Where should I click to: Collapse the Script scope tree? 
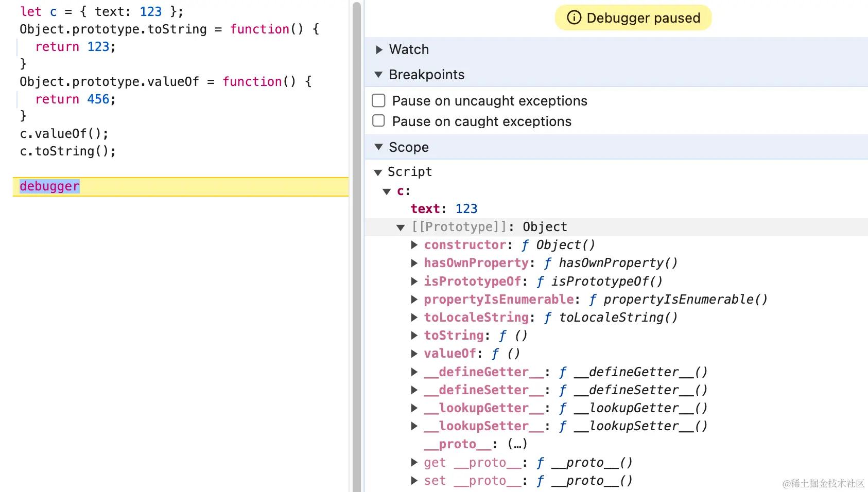pyautogui.click(x=378, y=172)
